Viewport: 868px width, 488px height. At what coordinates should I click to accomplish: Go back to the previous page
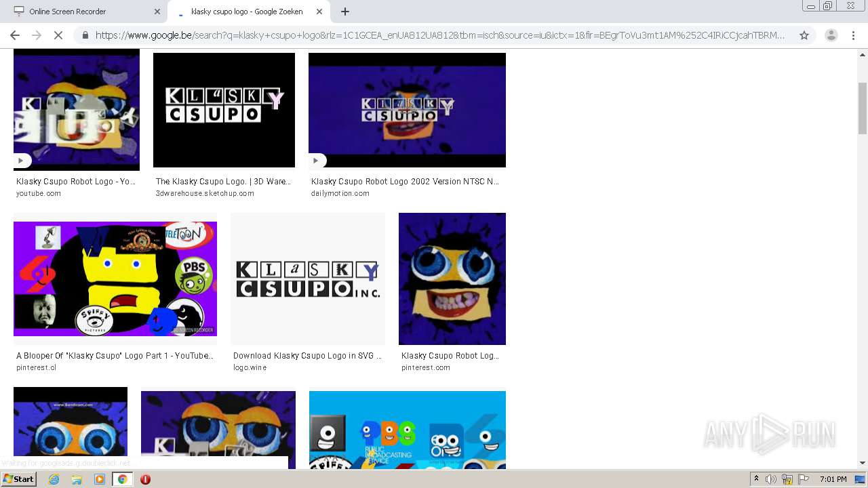click(x=15, y=35)
